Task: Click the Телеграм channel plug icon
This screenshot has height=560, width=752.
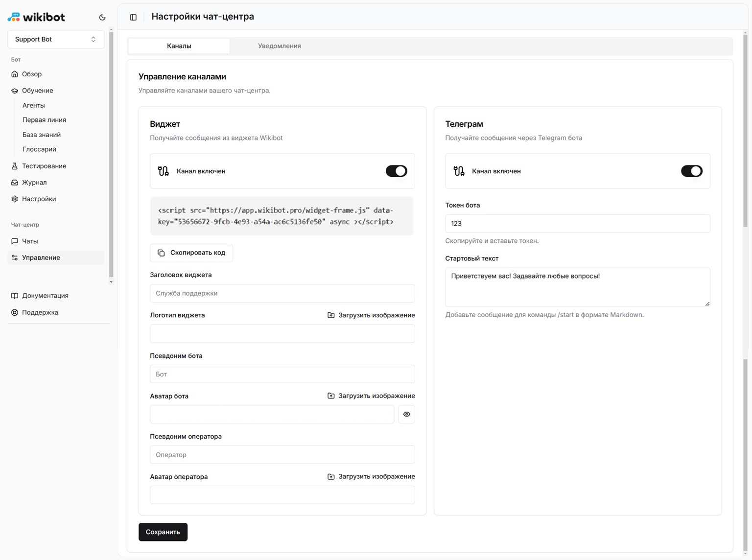Action: (459, 171)
